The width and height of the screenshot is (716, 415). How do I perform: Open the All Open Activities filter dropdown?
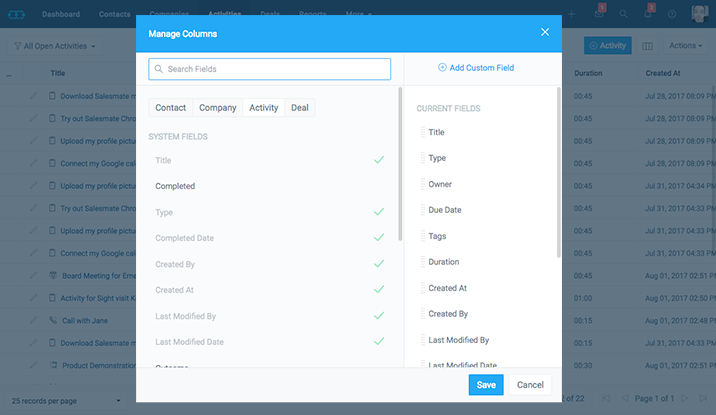click(x=55, y=46)
